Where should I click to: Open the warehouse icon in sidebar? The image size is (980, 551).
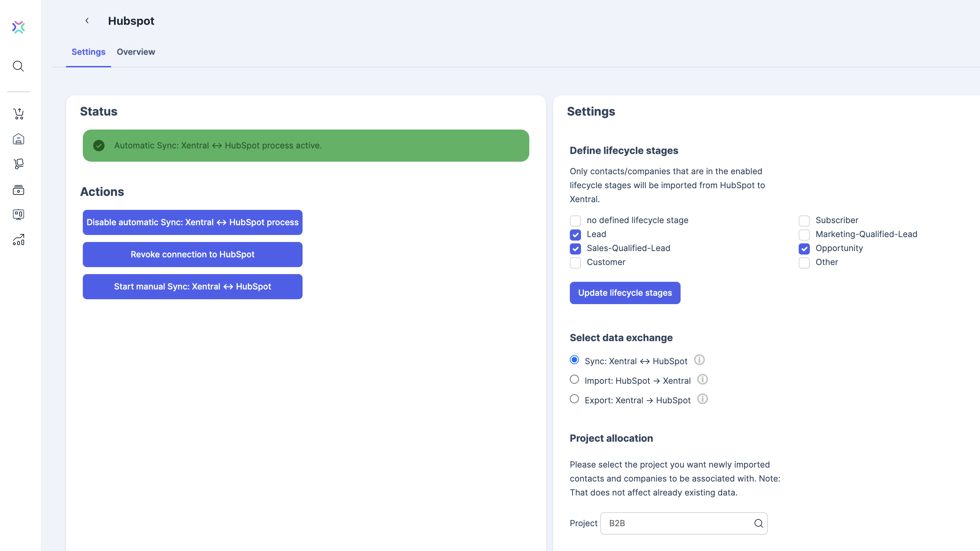(18, 139)
